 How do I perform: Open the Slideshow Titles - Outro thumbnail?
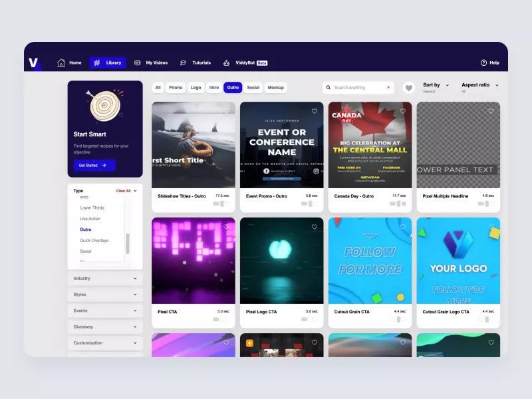click(x=194, y=145)
